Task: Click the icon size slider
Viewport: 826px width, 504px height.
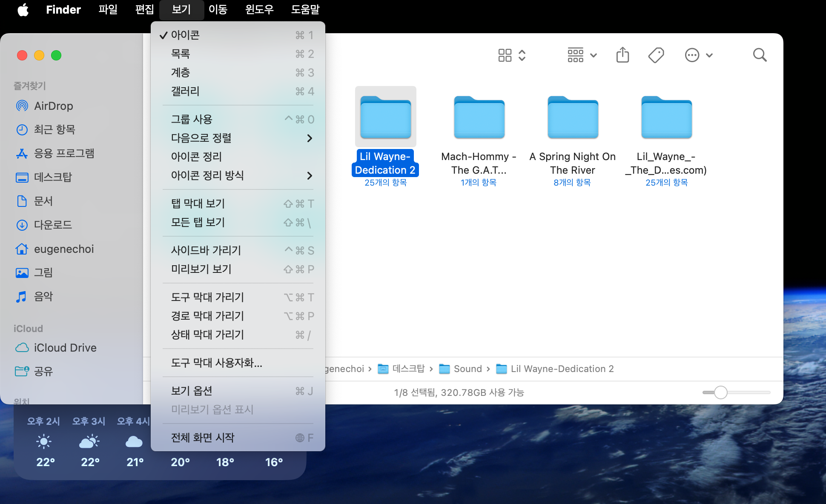Action: [x=720, y=392]
